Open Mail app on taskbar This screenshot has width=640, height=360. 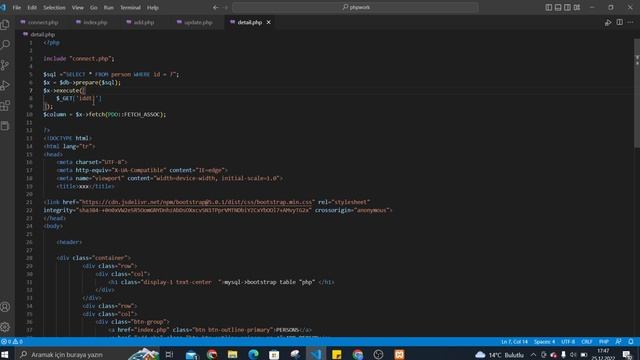pyautogui.click(x=191, y=354)
